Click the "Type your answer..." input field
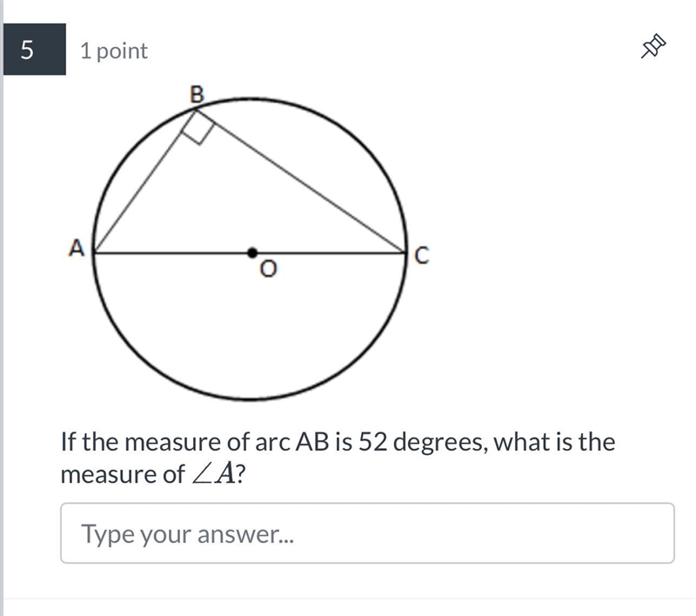This screenshot has height=616, width=696. pos(367,533)
